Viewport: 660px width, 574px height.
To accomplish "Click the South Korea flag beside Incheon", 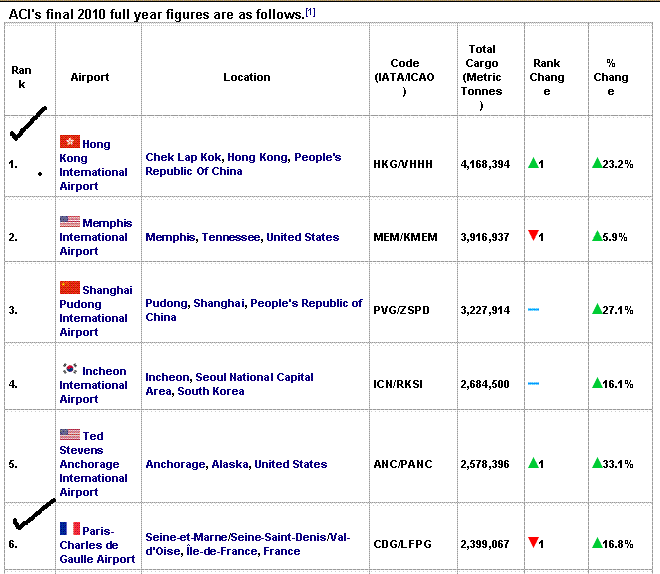I will (69, 369).
